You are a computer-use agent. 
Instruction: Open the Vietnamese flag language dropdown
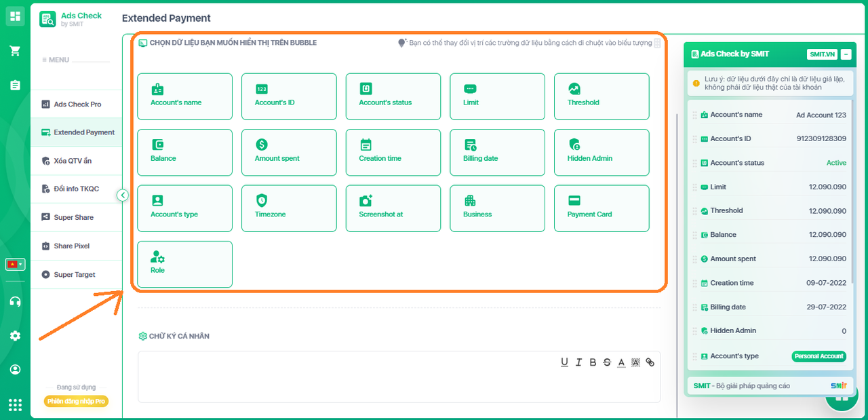(x=15, y=264)
